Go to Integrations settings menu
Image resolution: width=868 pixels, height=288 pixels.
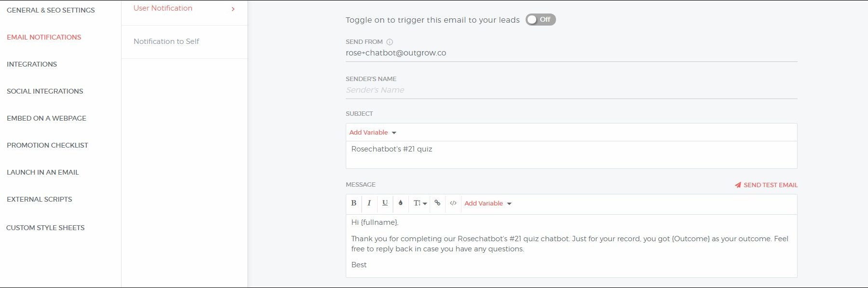(x=32, y=64)
